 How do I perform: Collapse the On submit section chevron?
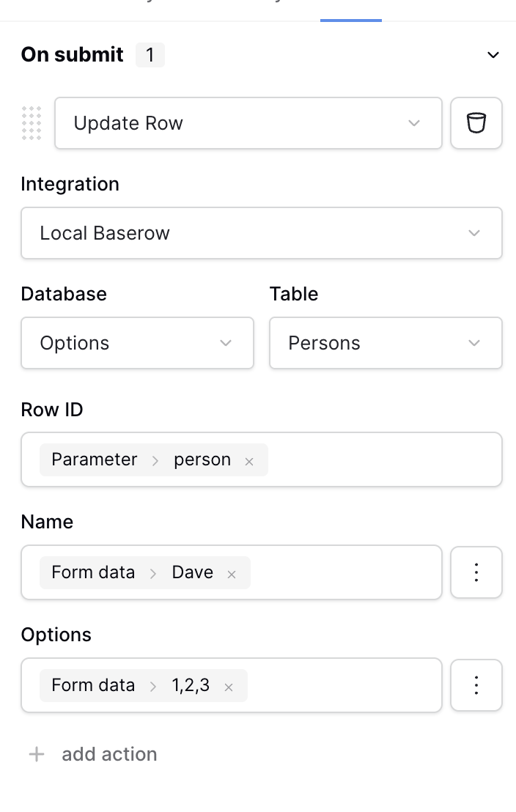pos(493,55)
